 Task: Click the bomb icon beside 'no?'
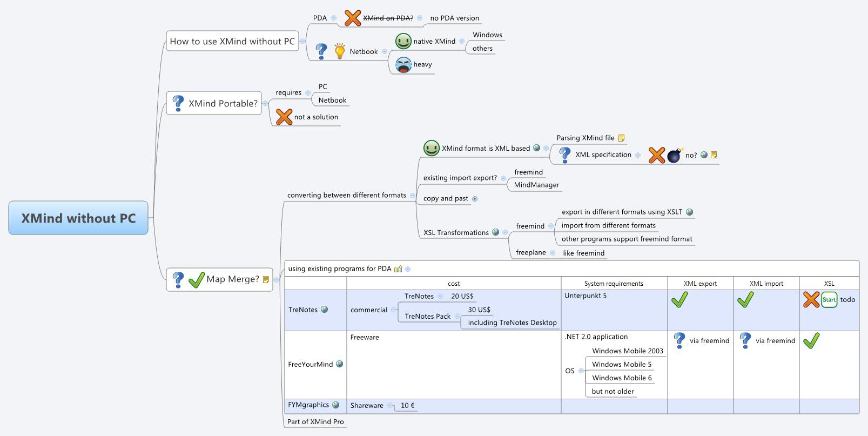(x=675, y=156)
